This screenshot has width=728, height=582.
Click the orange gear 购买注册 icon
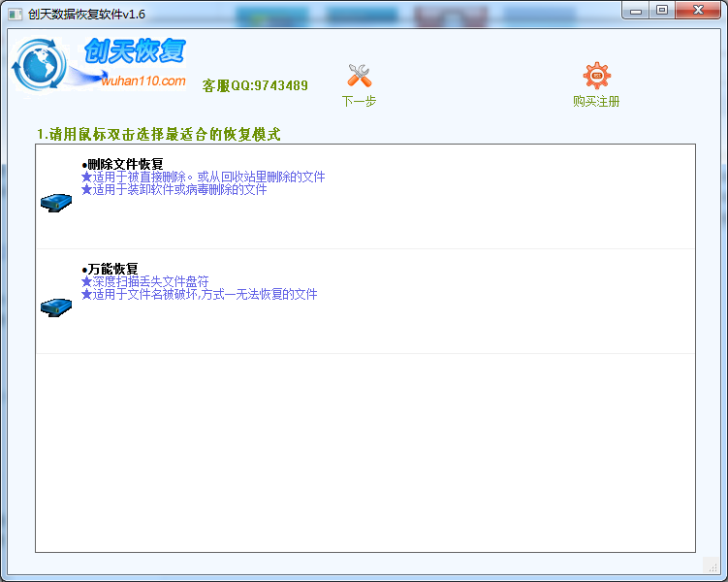(x=596, y=76)
